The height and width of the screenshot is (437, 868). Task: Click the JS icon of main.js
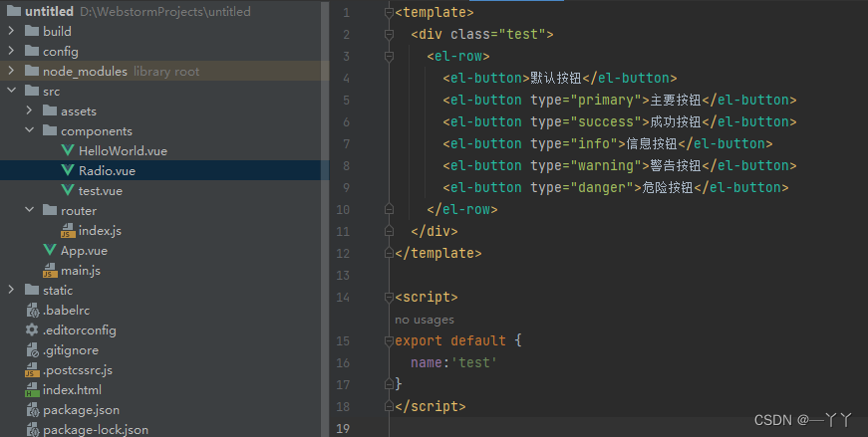tap(50, 271)
